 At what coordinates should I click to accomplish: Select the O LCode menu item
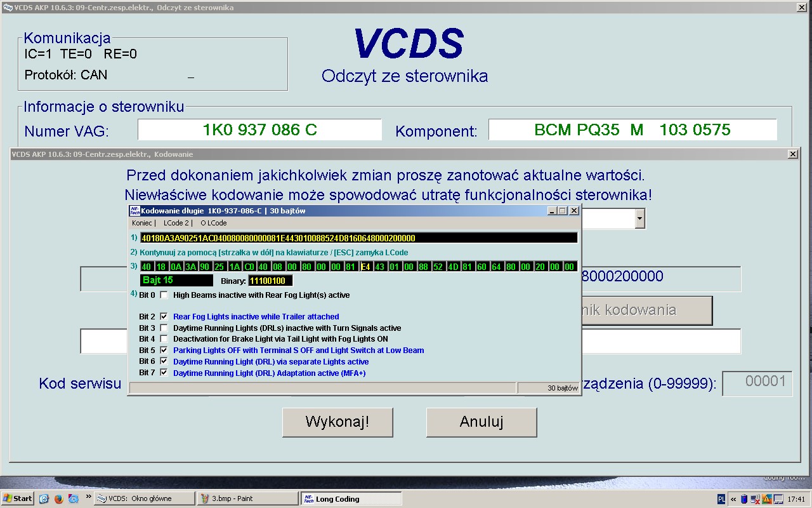(x=213, y=223)
